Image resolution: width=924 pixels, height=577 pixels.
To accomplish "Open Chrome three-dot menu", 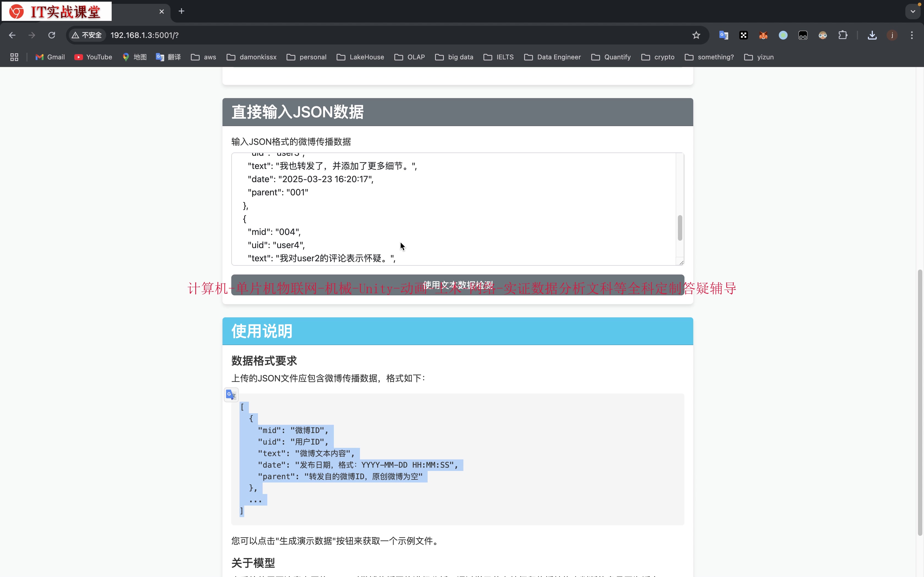I will pos(912,35).
